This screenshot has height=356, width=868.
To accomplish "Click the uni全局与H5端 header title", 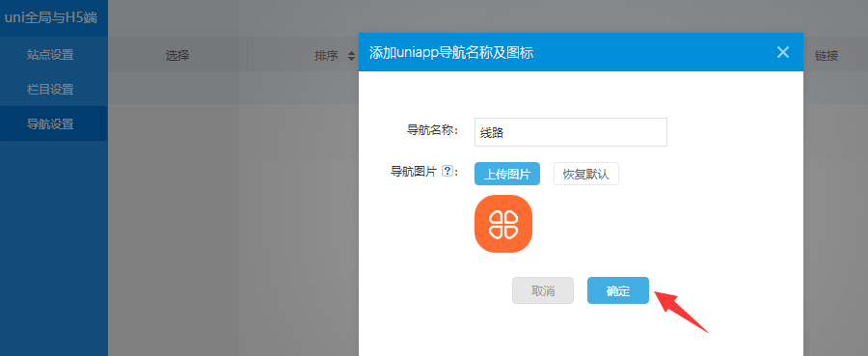I will pyautogui.click(x=50, y=17).
